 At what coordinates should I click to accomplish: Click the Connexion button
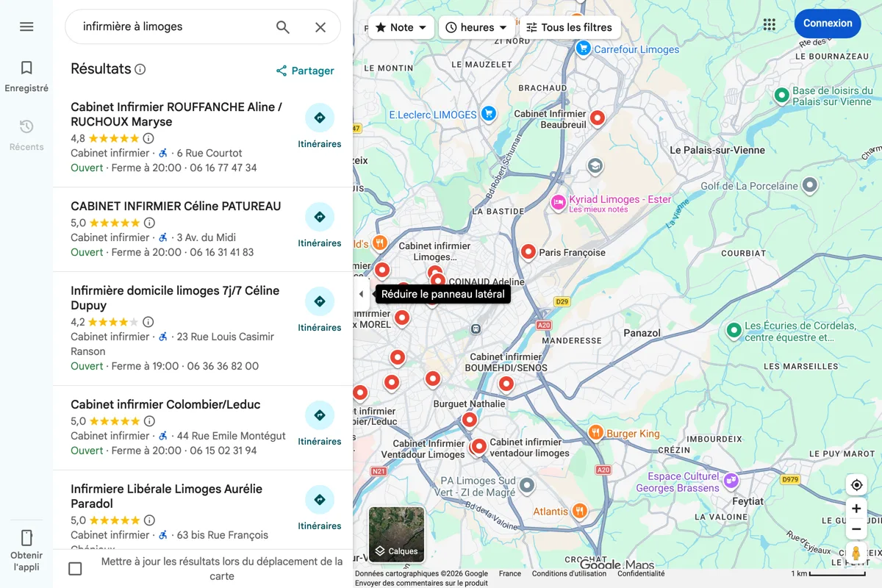pyautogui.click(x=828, y=24)
